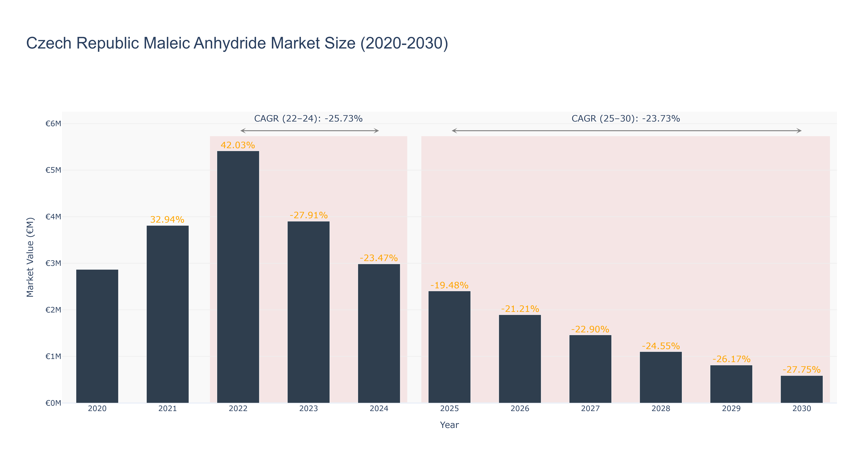Click the 2027 x-axis year label
The height and width of the screenshot is (465, 868).
pyautogui.click(x=590, y=409)
